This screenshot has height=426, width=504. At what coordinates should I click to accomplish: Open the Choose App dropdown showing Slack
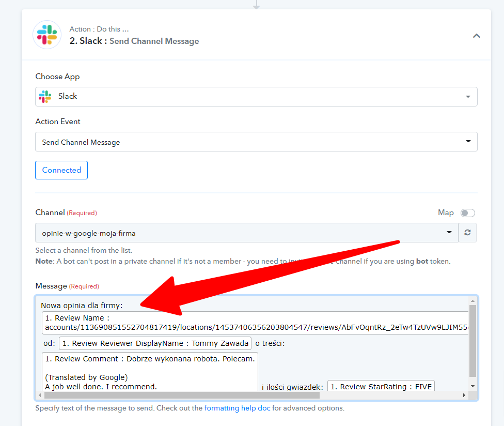pyautogui.click(x=256, y=97)
